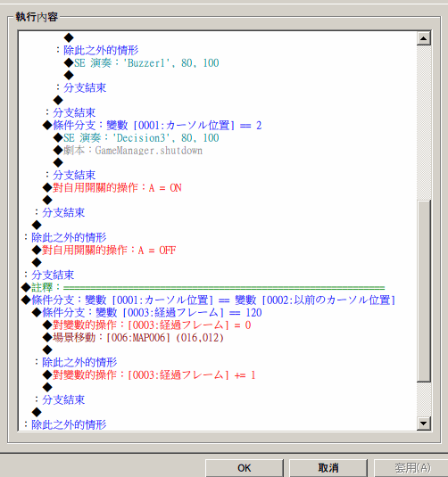Screen dimensions: 448x477
Task: Select the 條件分支 経過フレーム == 120 line
Action: pos(146,312)
